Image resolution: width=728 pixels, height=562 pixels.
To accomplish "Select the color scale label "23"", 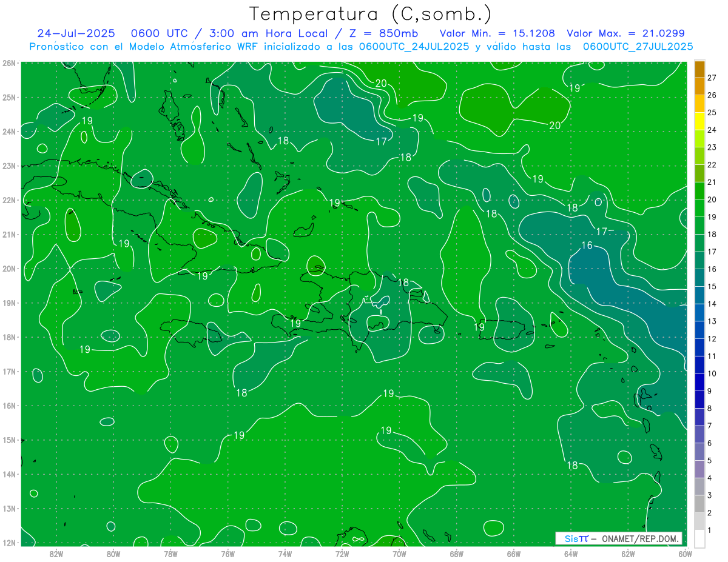I will pos(712,147).
